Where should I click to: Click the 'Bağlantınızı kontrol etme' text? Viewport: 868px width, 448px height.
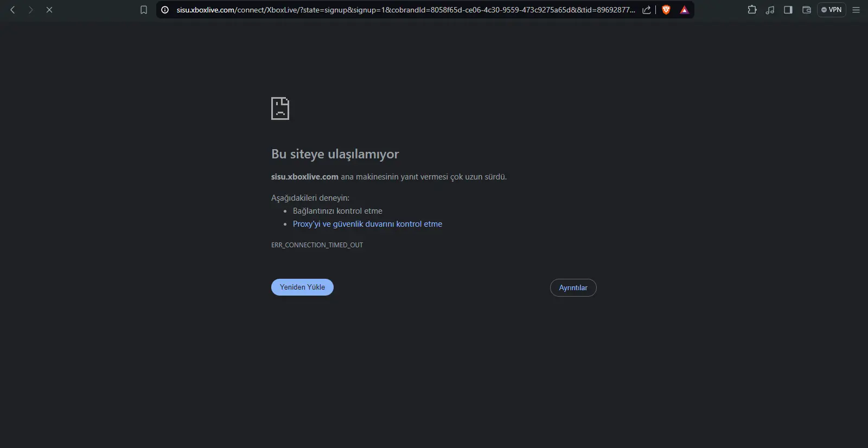[x=337, y=211]
